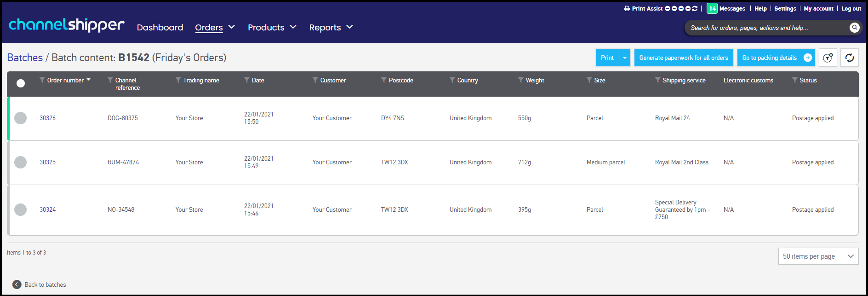The width and height of the screenshot is (868, 296).
Task: Open order number 30325 link
Action: tap(47, 163)
